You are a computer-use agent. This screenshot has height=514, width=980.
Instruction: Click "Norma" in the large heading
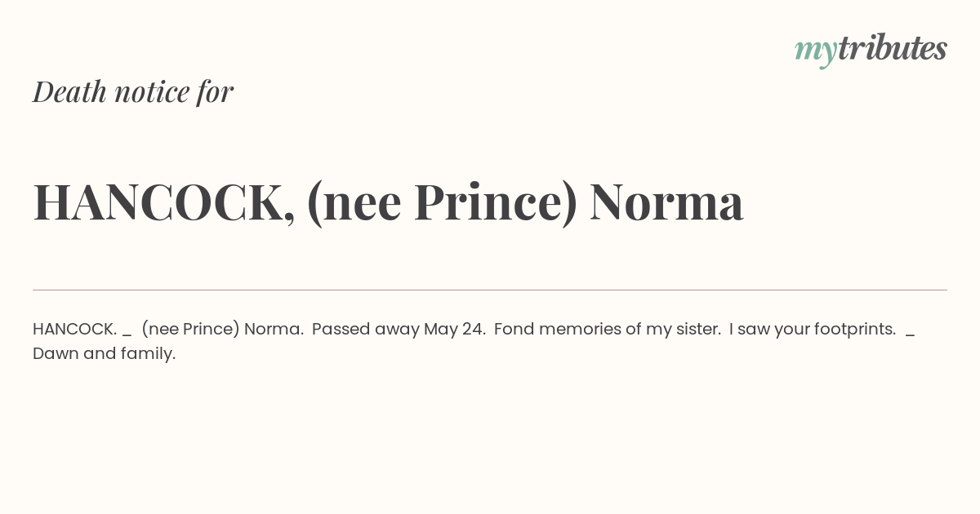(666, 202)
